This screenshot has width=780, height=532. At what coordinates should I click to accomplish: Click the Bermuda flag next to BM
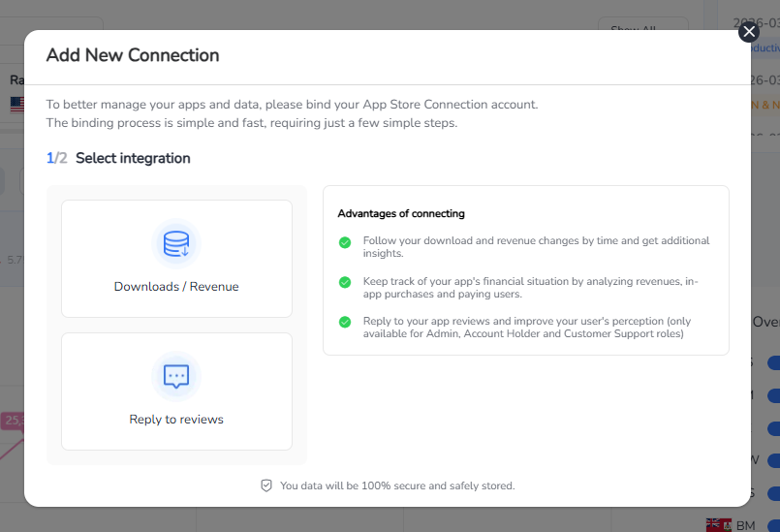[x=717, y=525]
